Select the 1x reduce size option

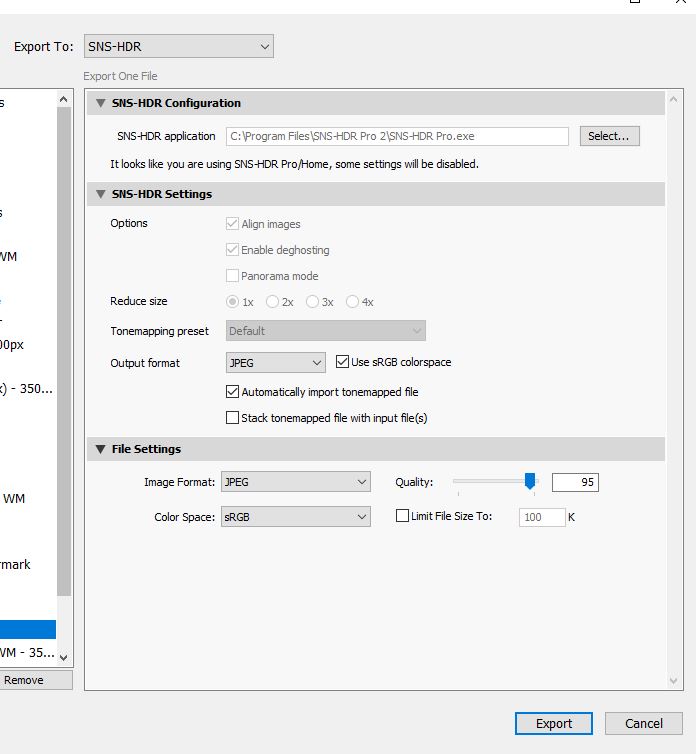pos(232,302)
